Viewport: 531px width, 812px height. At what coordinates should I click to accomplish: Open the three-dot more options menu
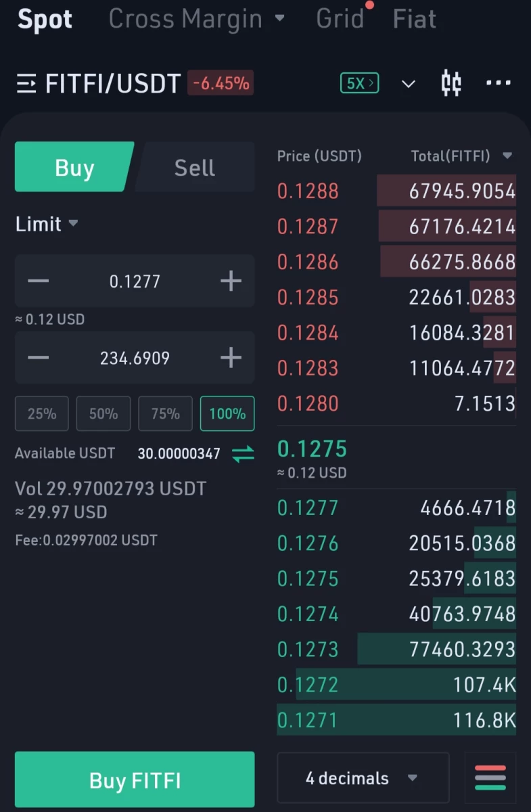click(x=499, y=83)
